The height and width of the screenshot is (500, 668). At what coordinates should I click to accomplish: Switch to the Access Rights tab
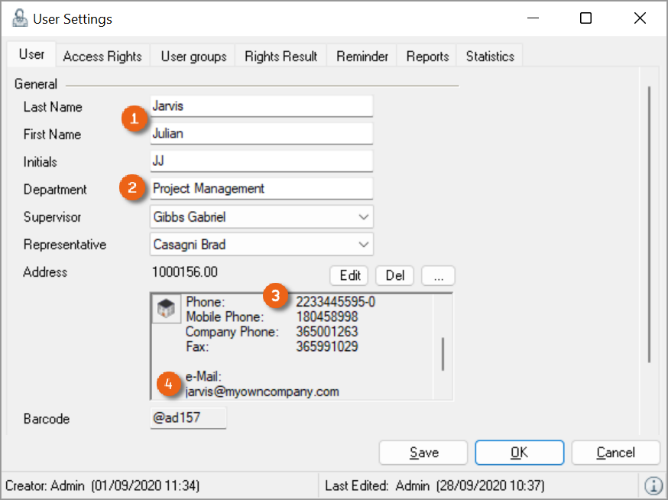tap(102, 56)
